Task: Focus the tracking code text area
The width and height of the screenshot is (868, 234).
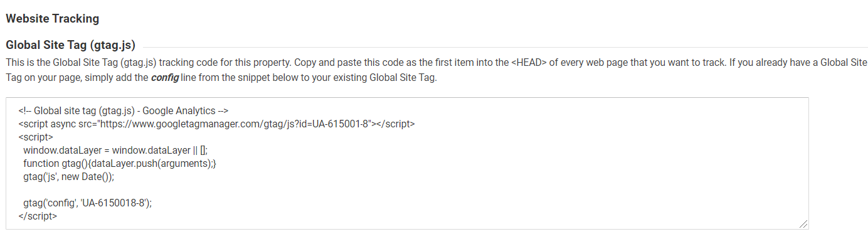Action: [407, 163]
